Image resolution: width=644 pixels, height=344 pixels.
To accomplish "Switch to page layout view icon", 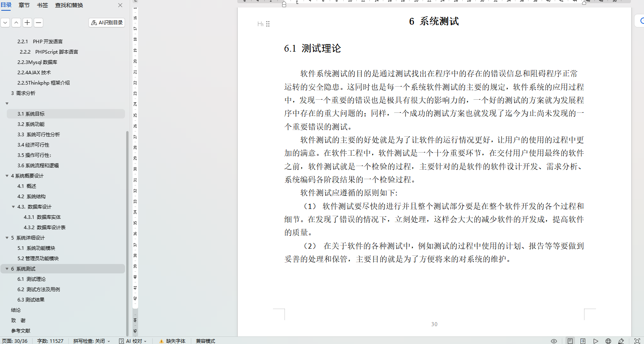I will pyautogui.click(x=570, y=341).
